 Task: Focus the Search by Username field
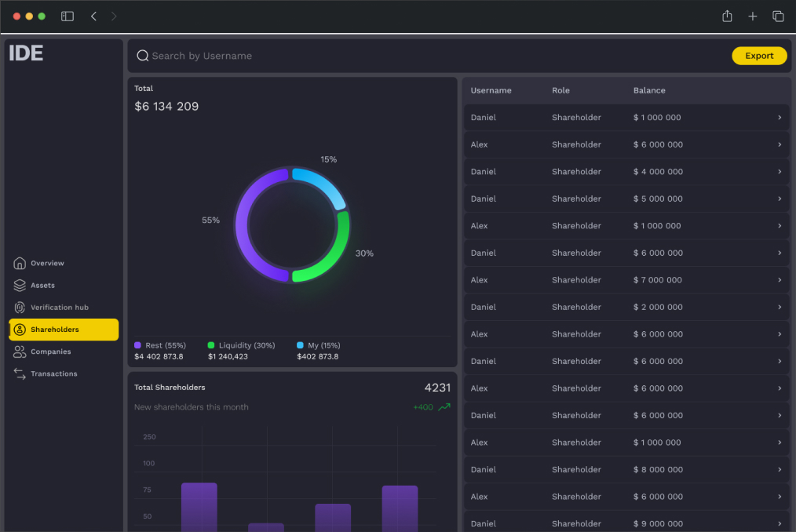coord(426,56)
